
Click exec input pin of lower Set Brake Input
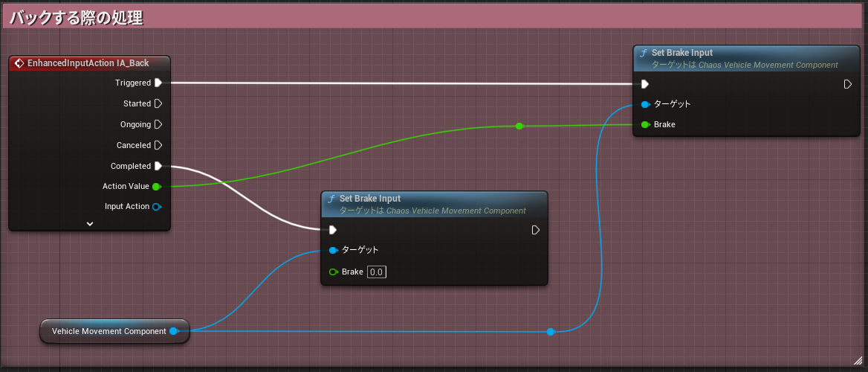333,229
